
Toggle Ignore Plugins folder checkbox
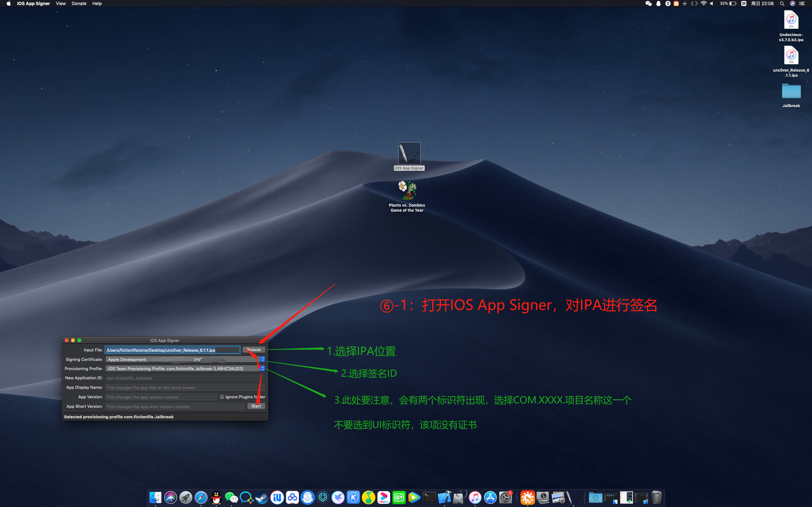(x=222, y=397)
